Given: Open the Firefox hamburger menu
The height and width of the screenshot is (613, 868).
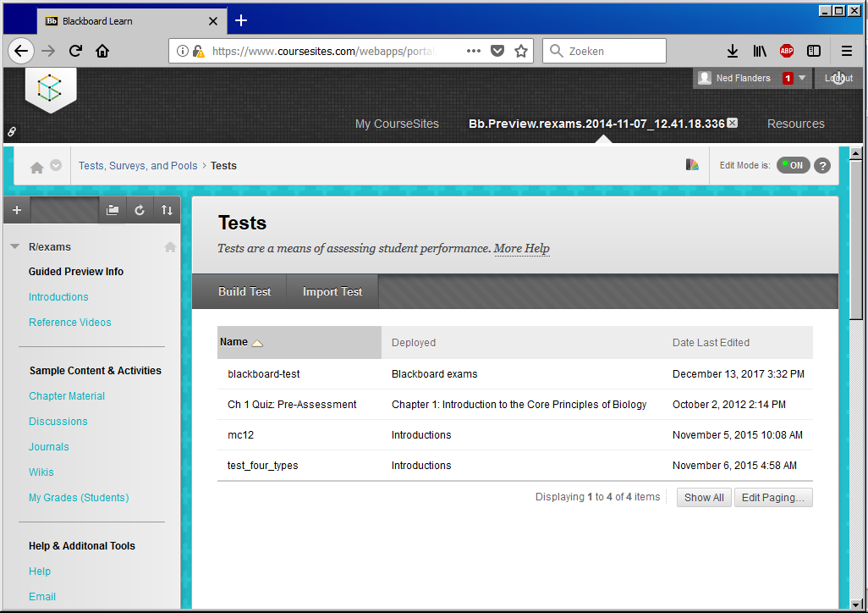Looking at the screenshot, I should coord(846,51).
